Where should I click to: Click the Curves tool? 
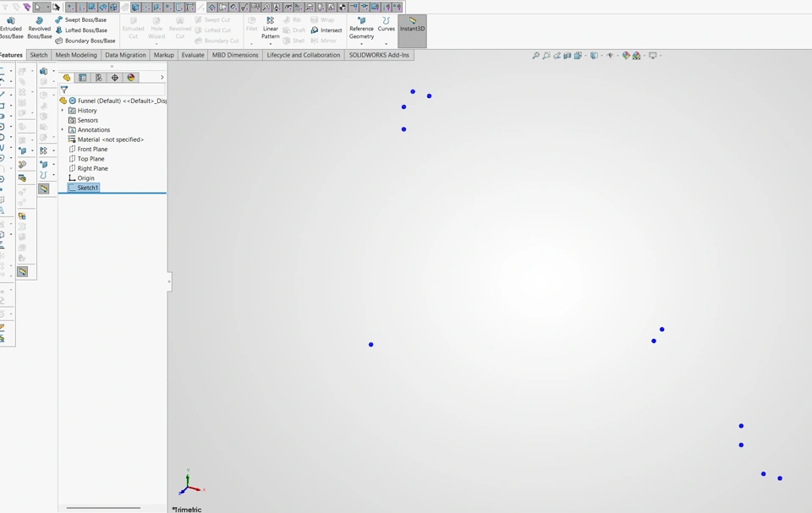387,25
